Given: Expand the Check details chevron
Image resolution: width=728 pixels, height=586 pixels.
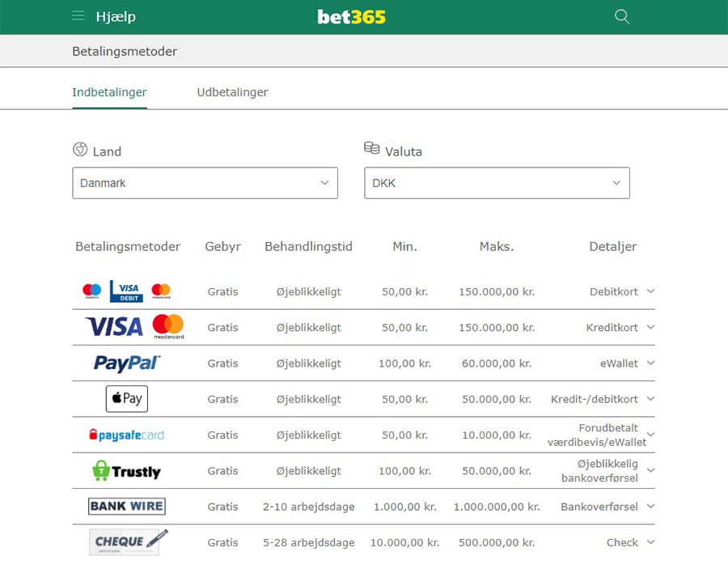Looking at the screenshot, I should [651, 541].
